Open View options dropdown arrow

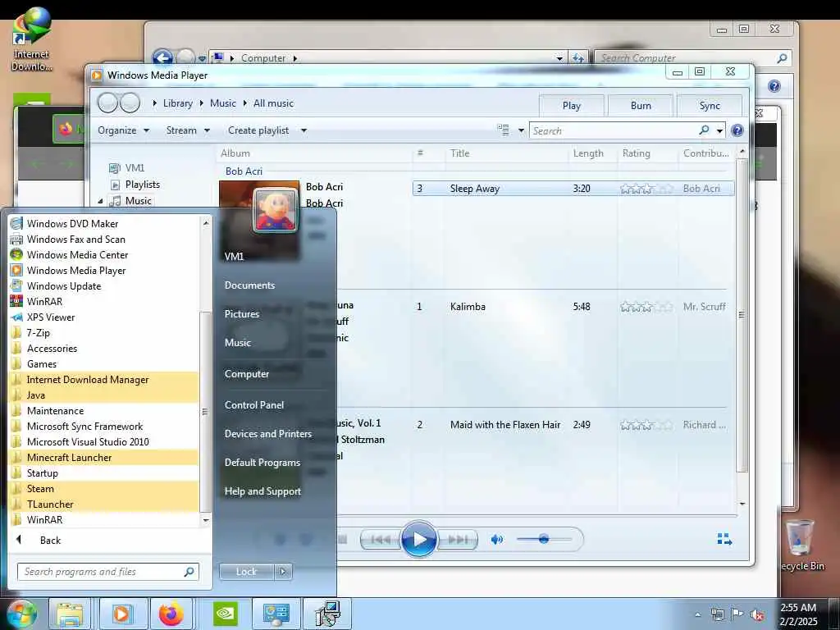(x=521, y=130)
